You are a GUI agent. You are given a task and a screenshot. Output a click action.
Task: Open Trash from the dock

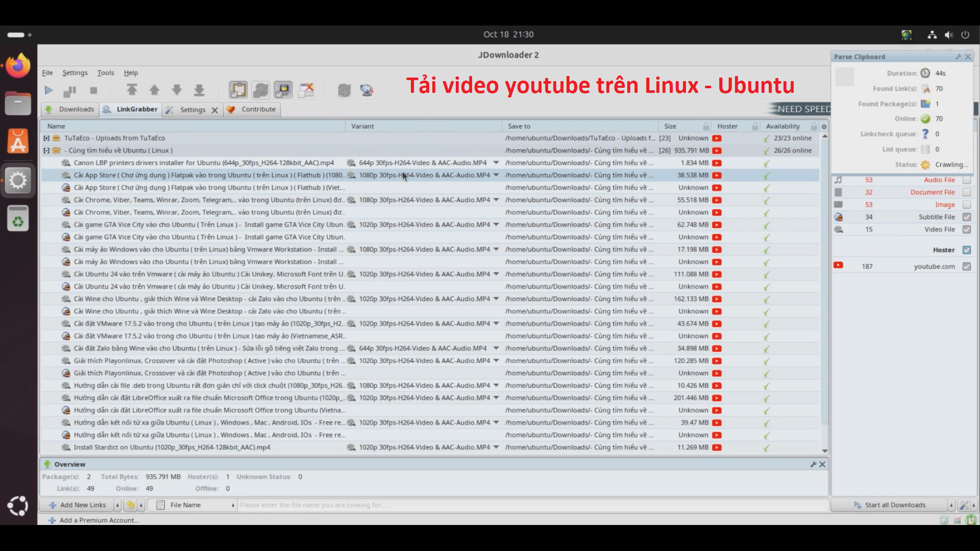(18, 218)
